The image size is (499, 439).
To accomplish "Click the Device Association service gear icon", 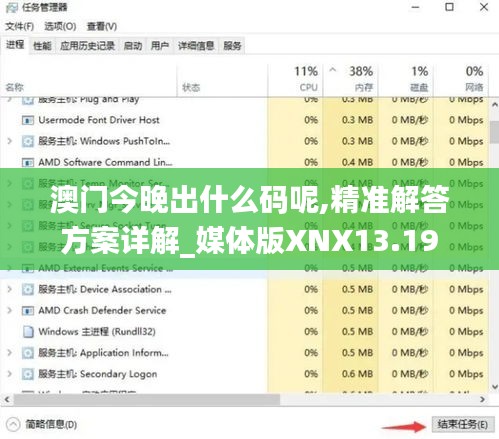I will click(x=28, y=289).
